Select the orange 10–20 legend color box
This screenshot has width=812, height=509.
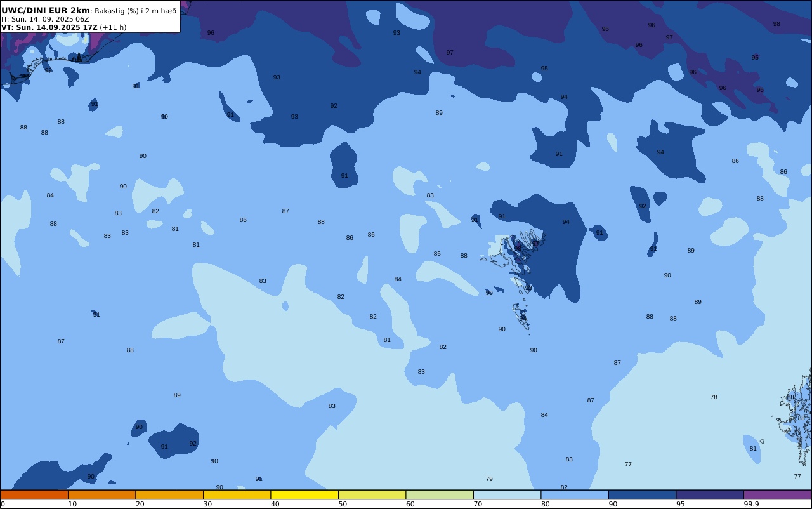click(x=101, y=494)
